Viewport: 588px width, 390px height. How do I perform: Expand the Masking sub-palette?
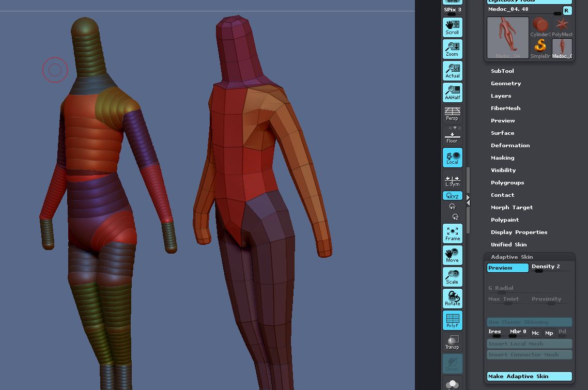coord(503,158)
